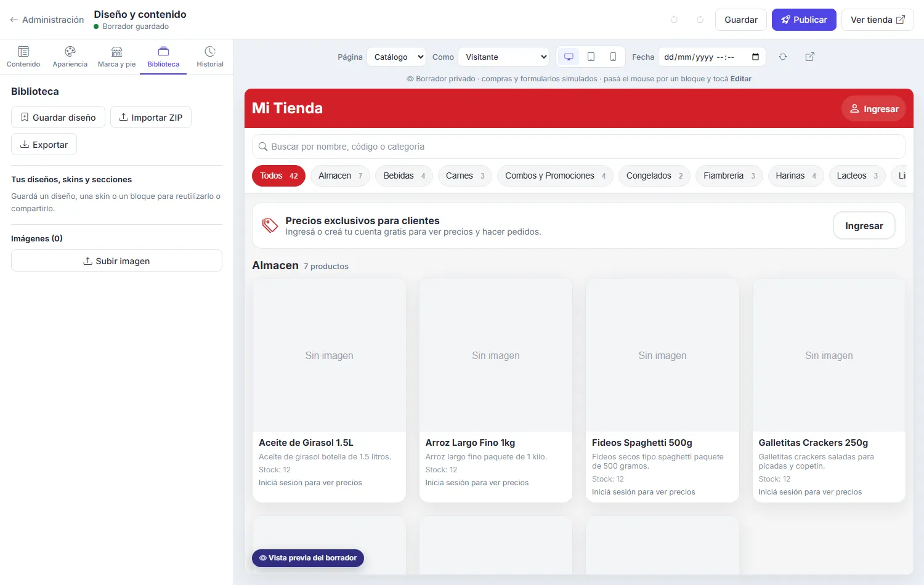Open the Historial clock tab
924x585 pixels.
[210, 57]
